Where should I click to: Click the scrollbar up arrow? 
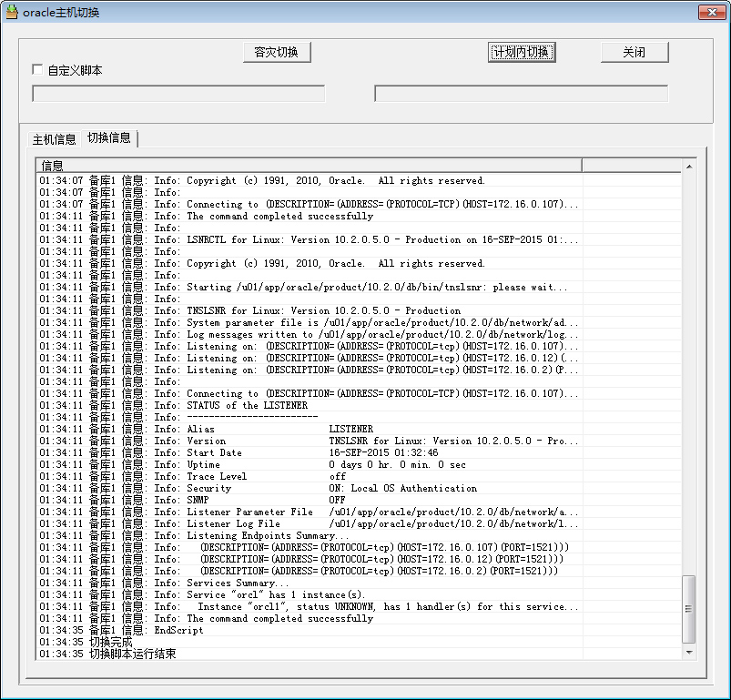(x=689, y=167)
